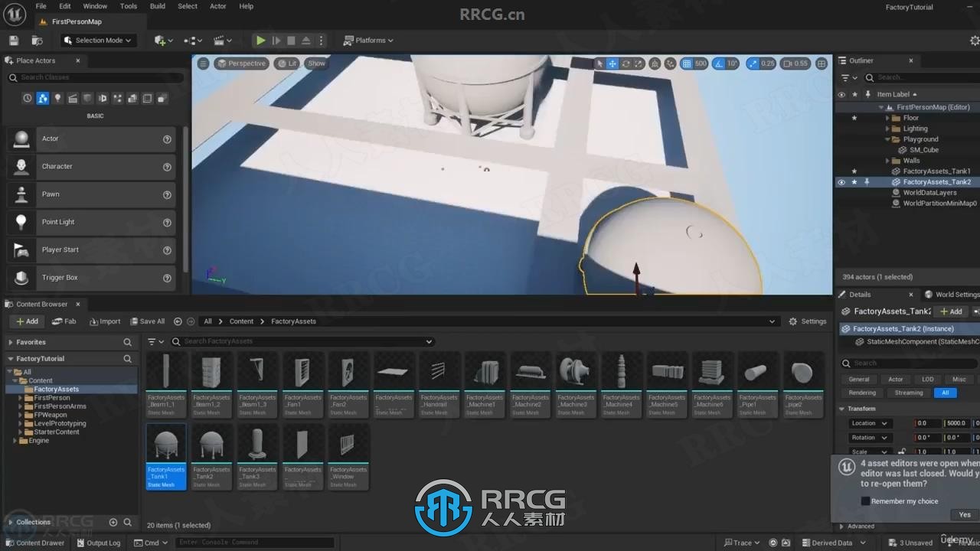Image resolution: width=980 pixels, height=551 pixels.
Task: Toggle surface snapping icon in viewport
Action: pyautogui.click(x=671, y=64)
